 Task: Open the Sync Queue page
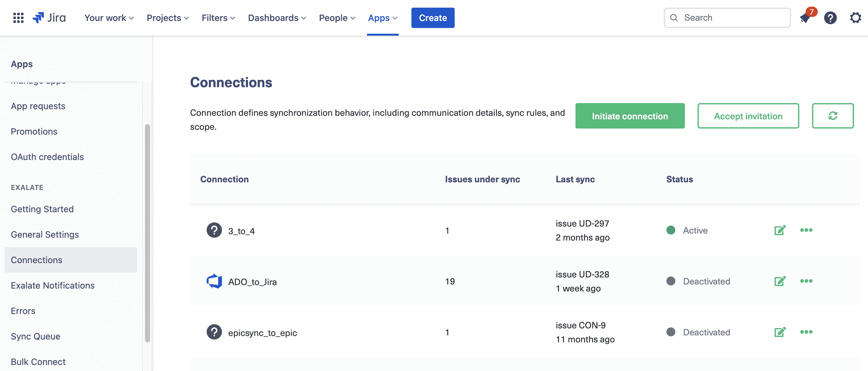pyautogui.click(x=35, y=336)
